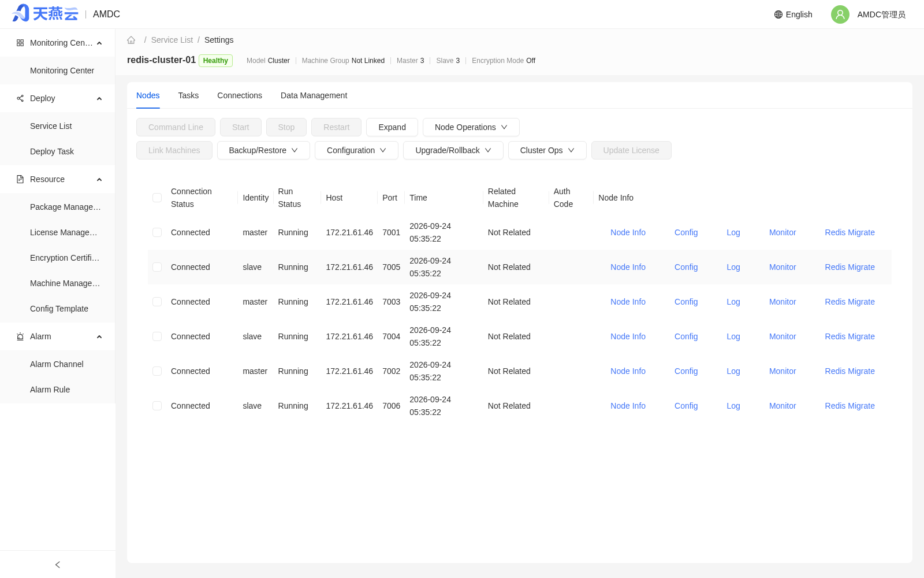Select all nodes with the header checkbox

(157, 198)
